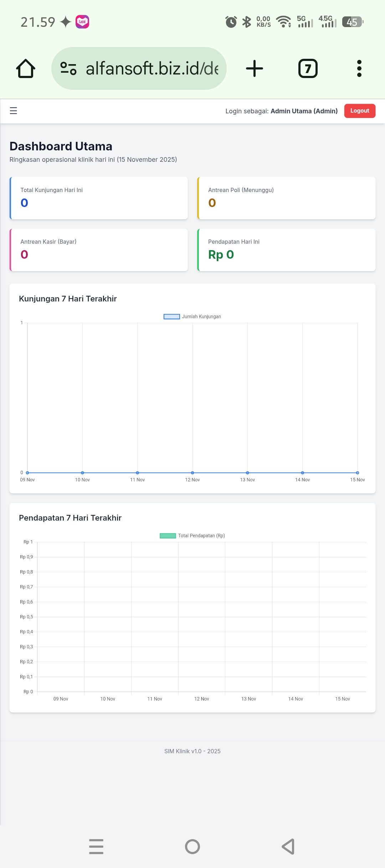Tap the Android back triangle button
Screen dimensions: 385x868
click(x=288, y=847)
